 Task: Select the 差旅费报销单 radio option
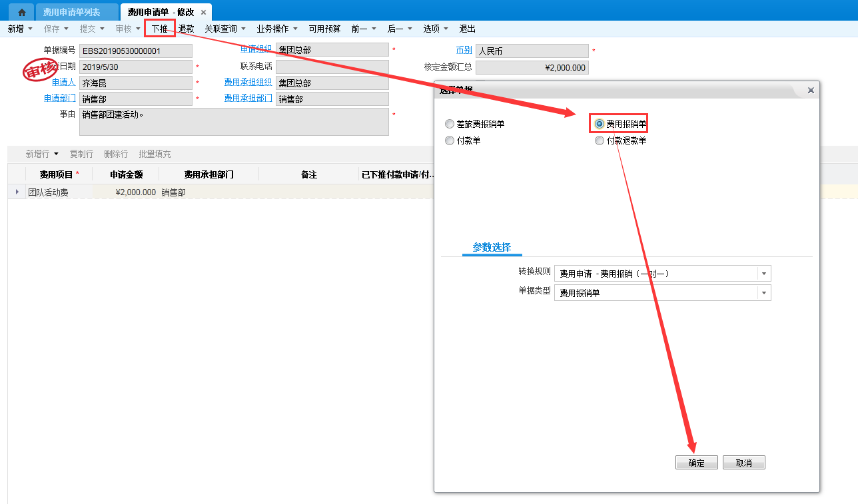point(450,124)
